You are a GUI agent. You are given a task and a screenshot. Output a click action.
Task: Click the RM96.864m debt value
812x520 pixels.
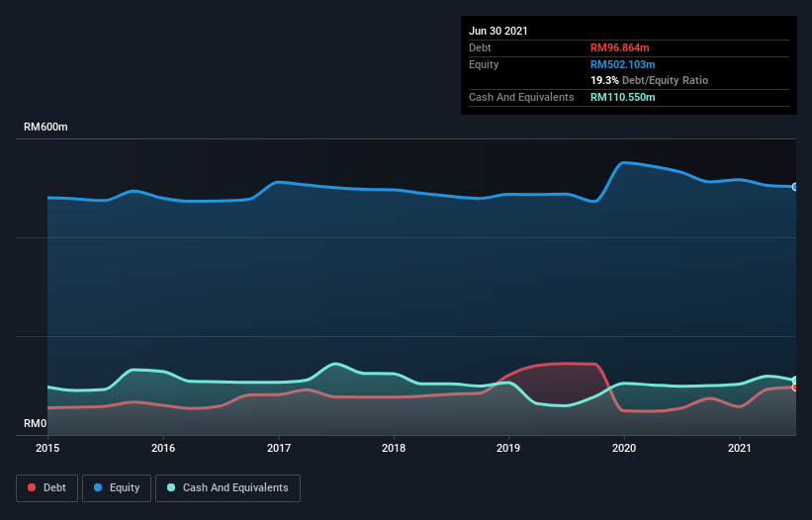(x=620, y=47)
